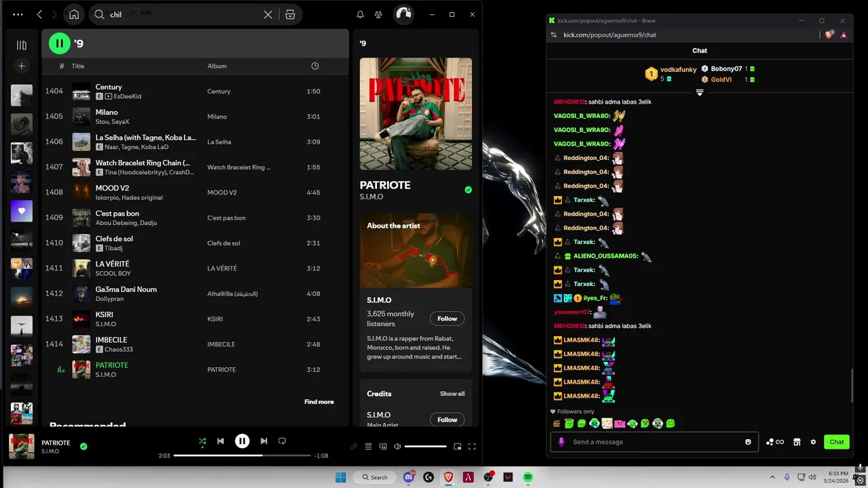This screenshot has height=488, width=868.
Task: Sort tracks by the Album column header
Action: point(217,66)
